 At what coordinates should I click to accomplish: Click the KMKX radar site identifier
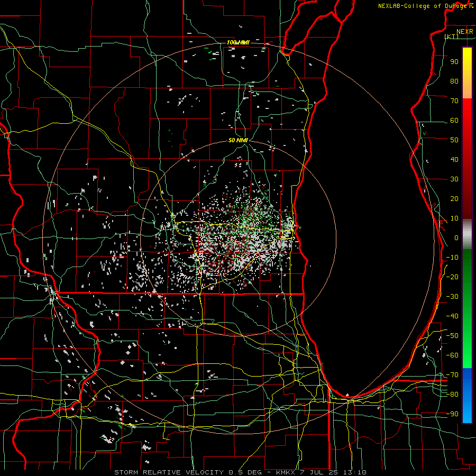(x=286, y=472)
